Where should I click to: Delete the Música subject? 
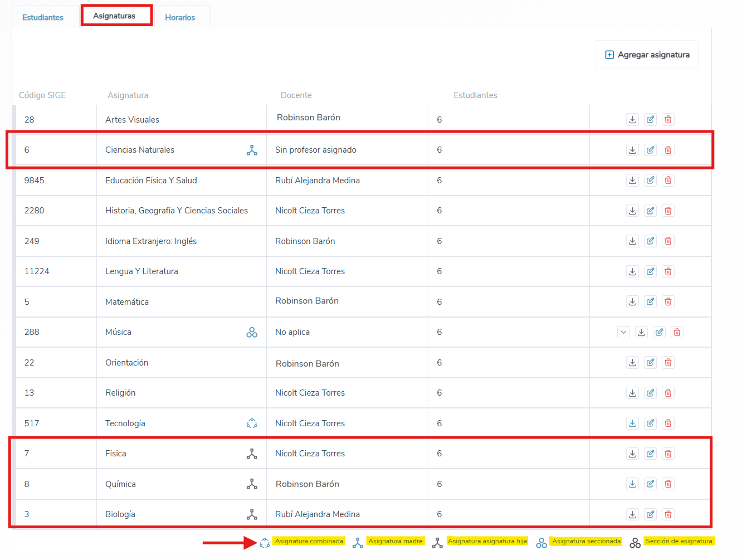pos(677,332)
